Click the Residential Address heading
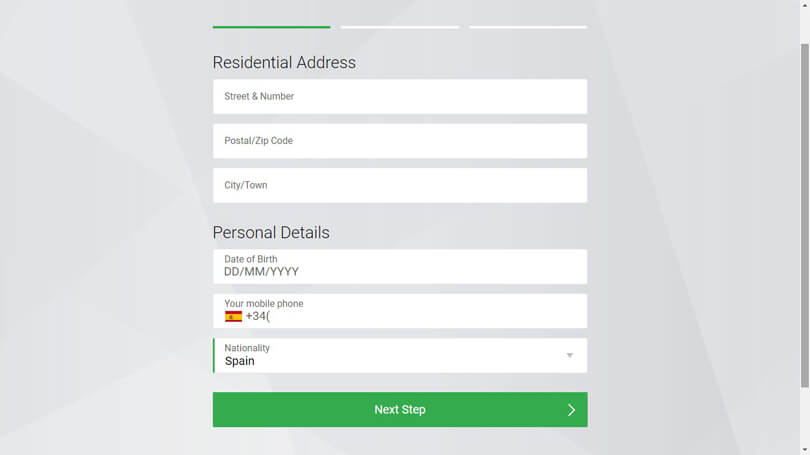The width and height of the screenshot is (810, 455). [x=284, y=62]
